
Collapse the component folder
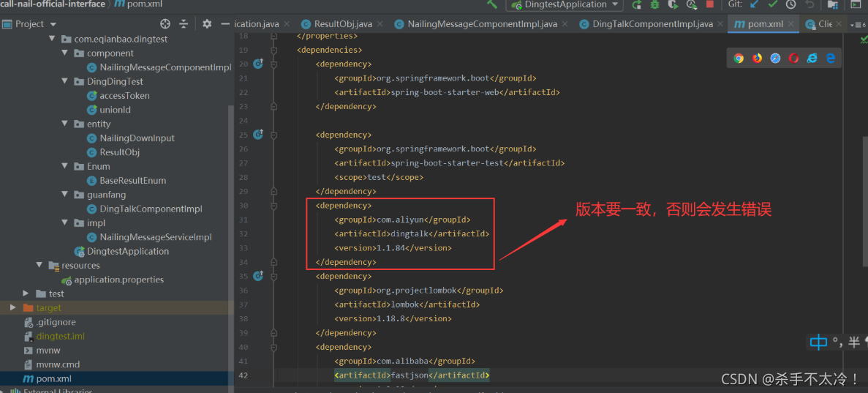[x=65, y=53]
